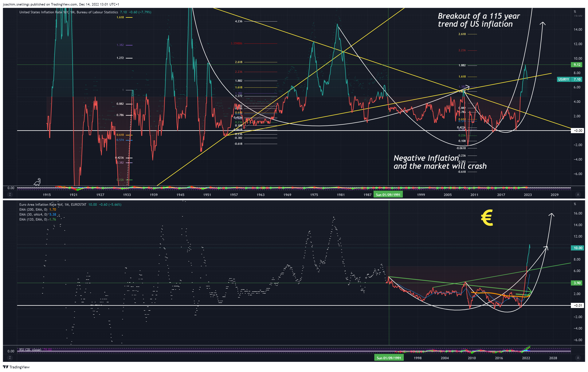Click the RSI value 79.88 in the bottom pane
588x372 pixels.
48,350
